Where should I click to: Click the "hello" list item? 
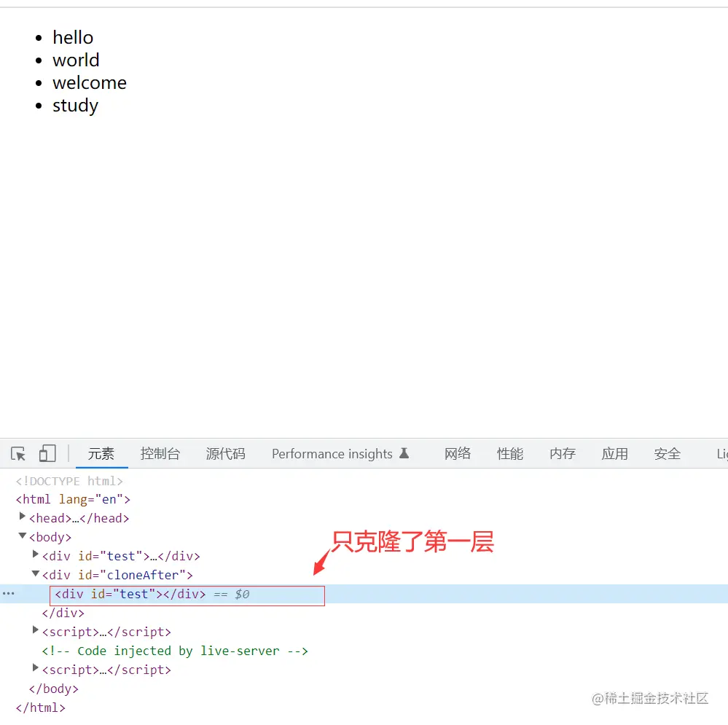click(x=73, y=38)
